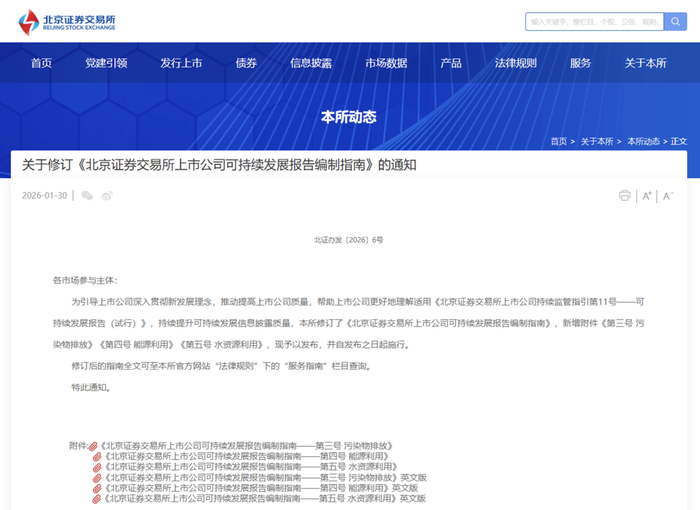700x510 pixels.
Task: Go to 首页 in the breadcrumb
Action: pyautogui.click(x=558, y=142)
